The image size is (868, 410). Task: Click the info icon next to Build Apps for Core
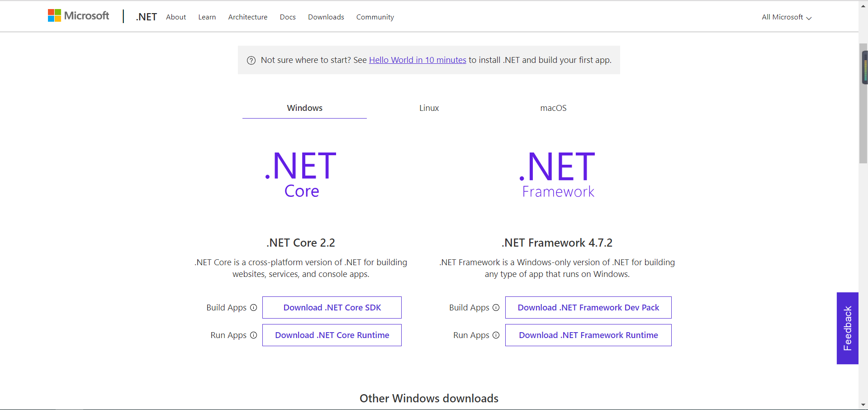[253, 307]
